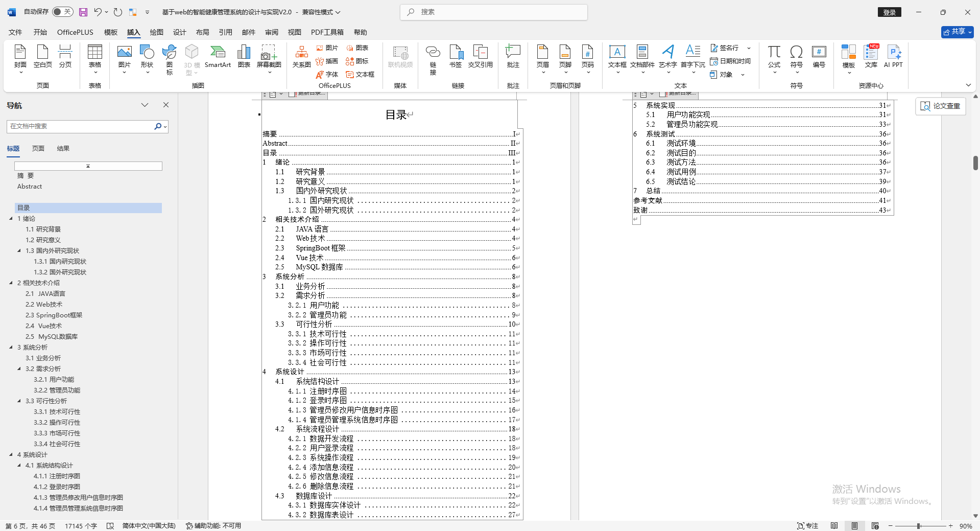980x531 pixels.
Task: Switch to 阅读视图 read mode in status bar
Action: coord(834,525)
